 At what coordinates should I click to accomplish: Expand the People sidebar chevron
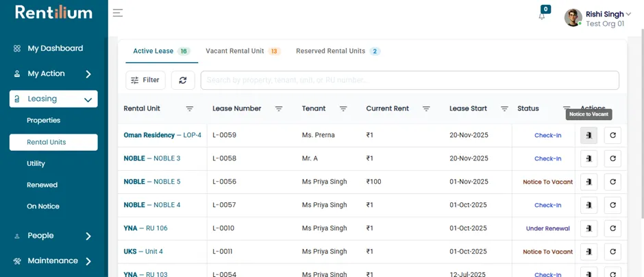pyautogui.click(x=88, y=236)
